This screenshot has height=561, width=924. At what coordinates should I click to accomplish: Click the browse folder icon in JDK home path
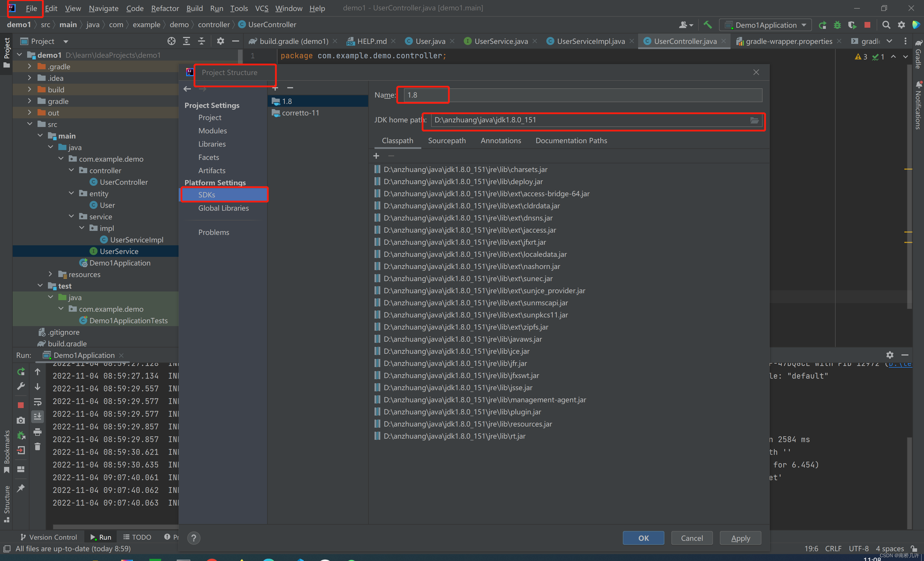coord(754,120)
